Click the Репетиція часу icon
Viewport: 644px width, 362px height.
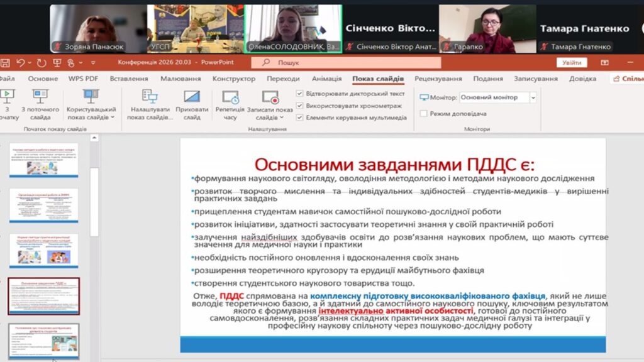pos(230,97)
